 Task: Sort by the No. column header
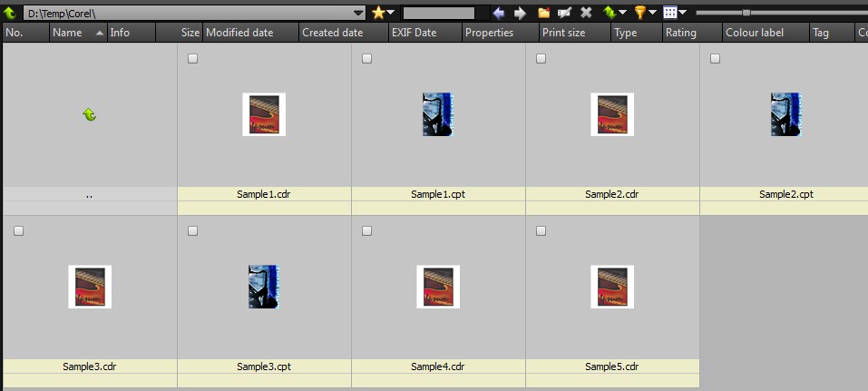tap(26, 33)
